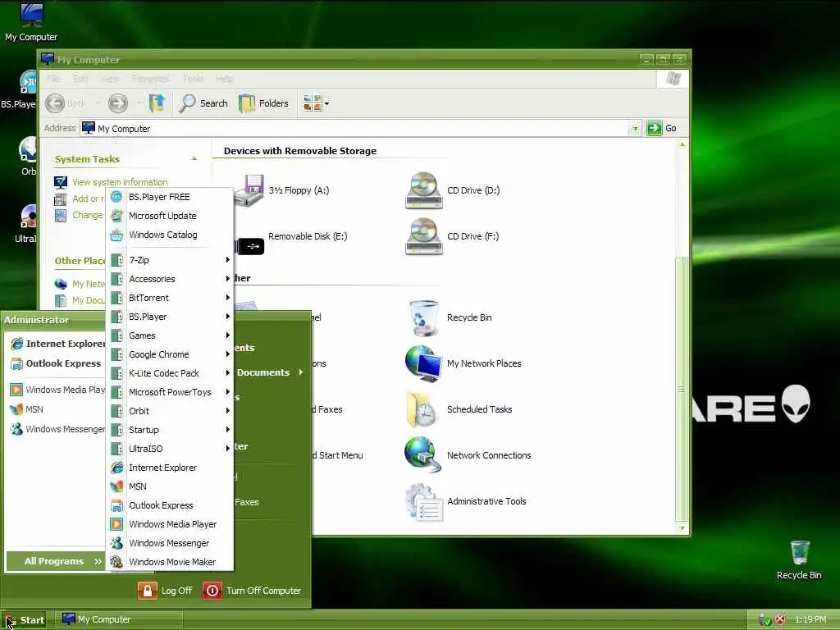This screenshot has height=630, width=840.
Task: Open Windows Messenger from All Programs list
Action: [x=171, y=543]
